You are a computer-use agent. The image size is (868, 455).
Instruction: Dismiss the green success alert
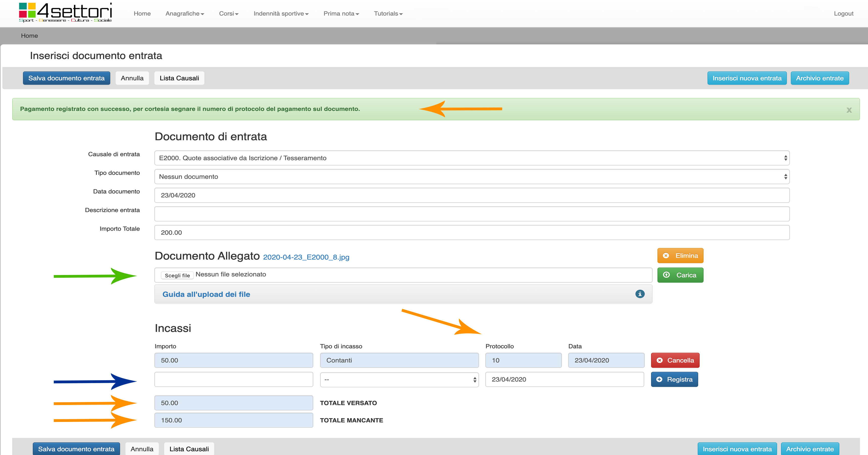click(x=849, y=110)
